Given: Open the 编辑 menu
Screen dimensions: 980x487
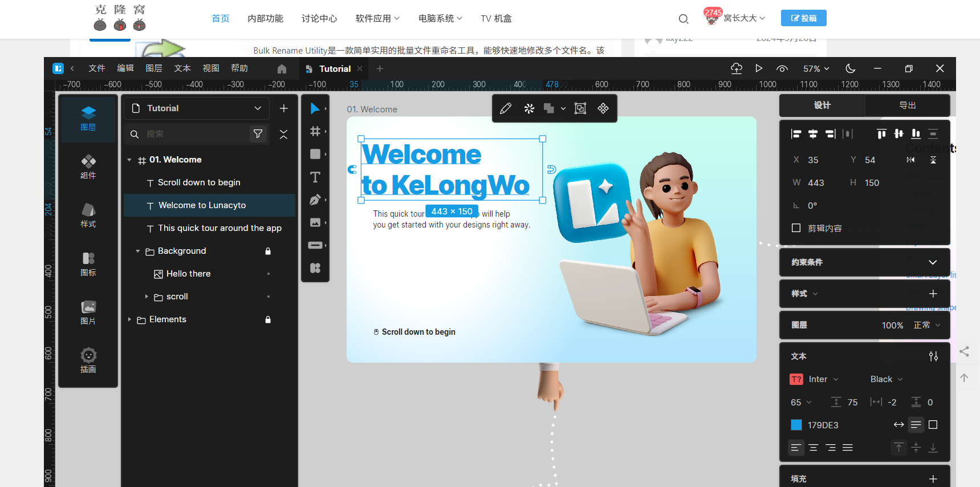Looking at the screenshot, I should [125, 68].
